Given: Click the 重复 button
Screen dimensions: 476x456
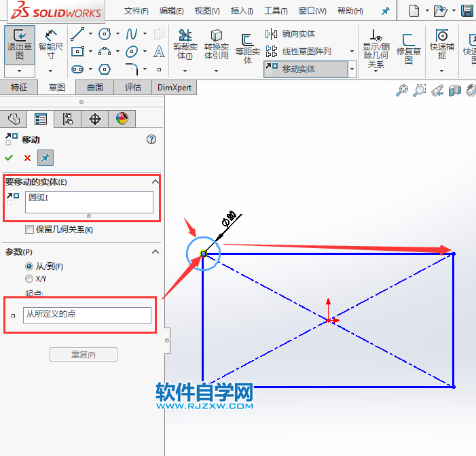Looking at the screenshot, I should point(84,354).
